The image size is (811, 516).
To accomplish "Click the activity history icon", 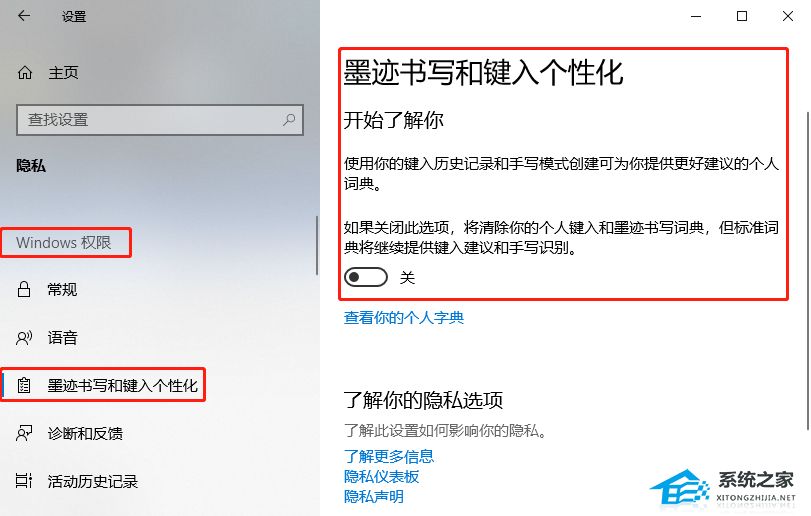I will [x=24, y=481].
